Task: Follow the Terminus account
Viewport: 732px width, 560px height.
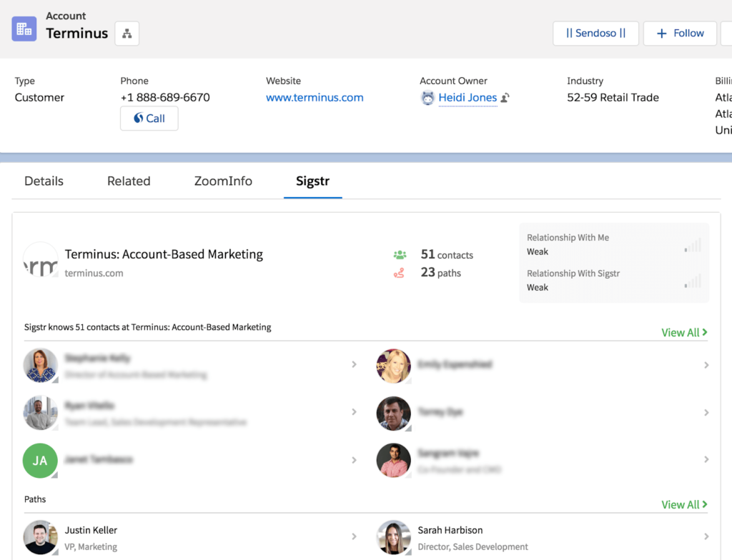Action: point(680,34)
